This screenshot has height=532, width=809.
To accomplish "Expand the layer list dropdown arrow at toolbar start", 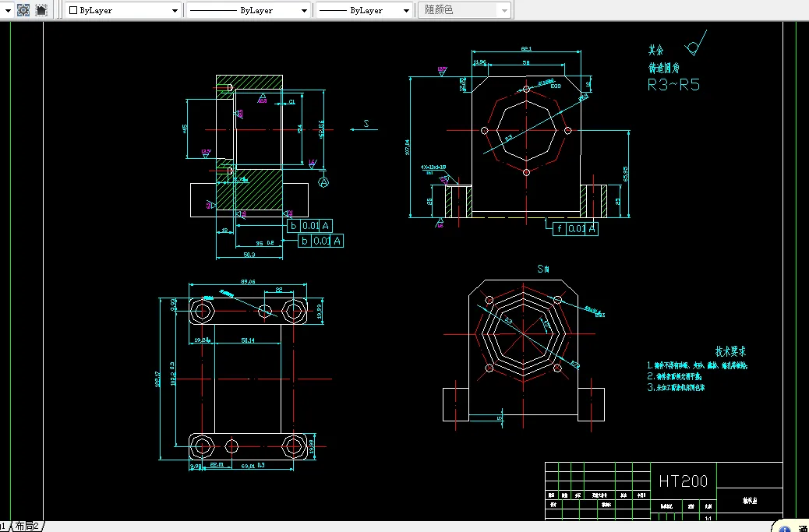I will point(7,10).
